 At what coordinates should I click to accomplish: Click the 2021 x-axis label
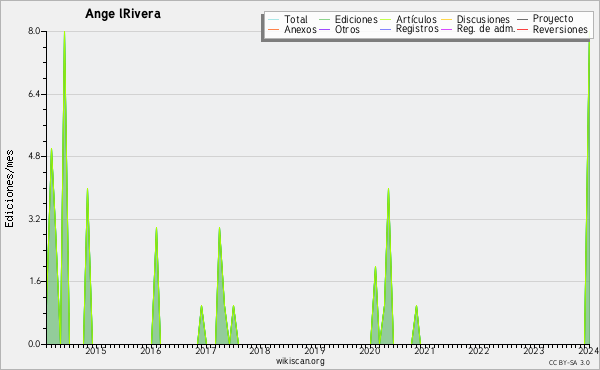[x=424, y=350]
